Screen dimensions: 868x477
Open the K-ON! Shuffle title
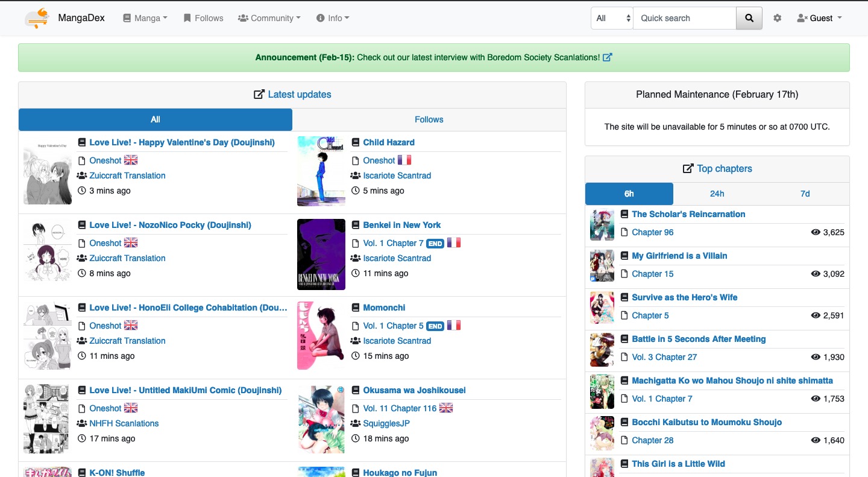pyautogui.click(x=117, y=472)
